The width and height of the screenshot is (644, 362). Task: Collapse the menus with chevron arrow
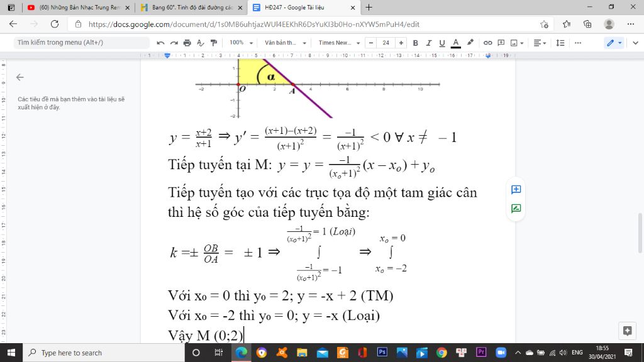point(635,43)
